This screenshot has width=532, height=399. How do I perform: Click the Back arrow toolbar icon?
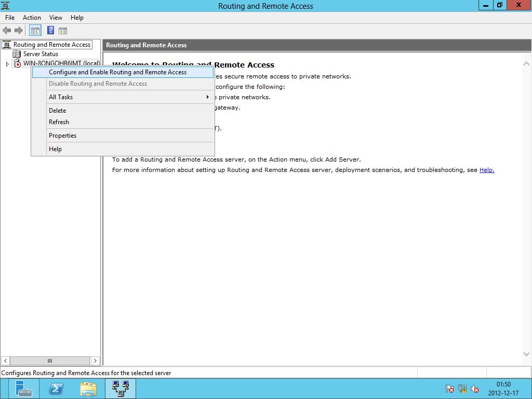[x=7, y=31]
